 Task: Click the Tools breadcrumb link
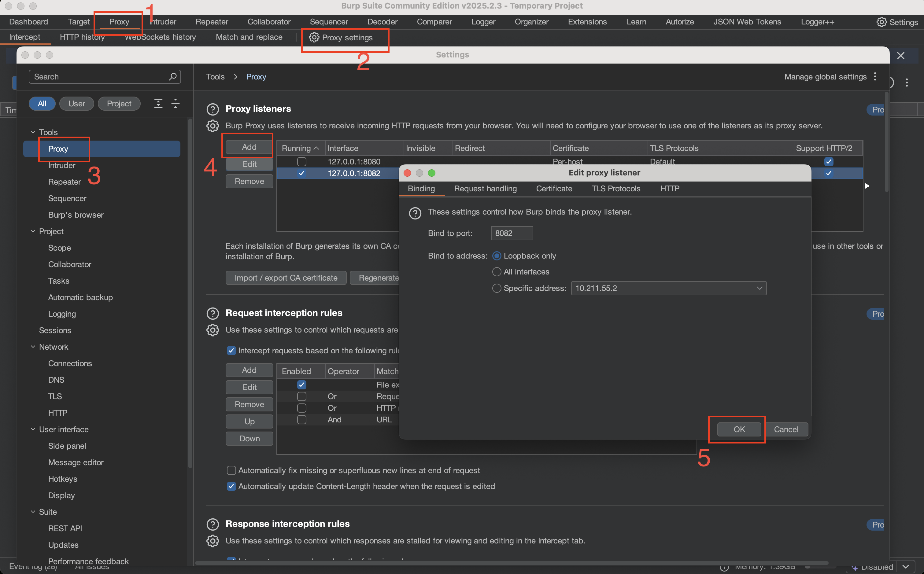coord(215,77)
